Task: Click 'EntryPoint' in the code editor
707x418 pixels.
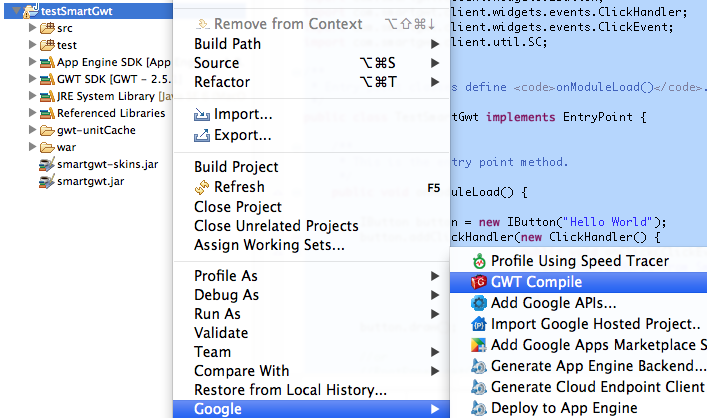Action: click(597, 117)
